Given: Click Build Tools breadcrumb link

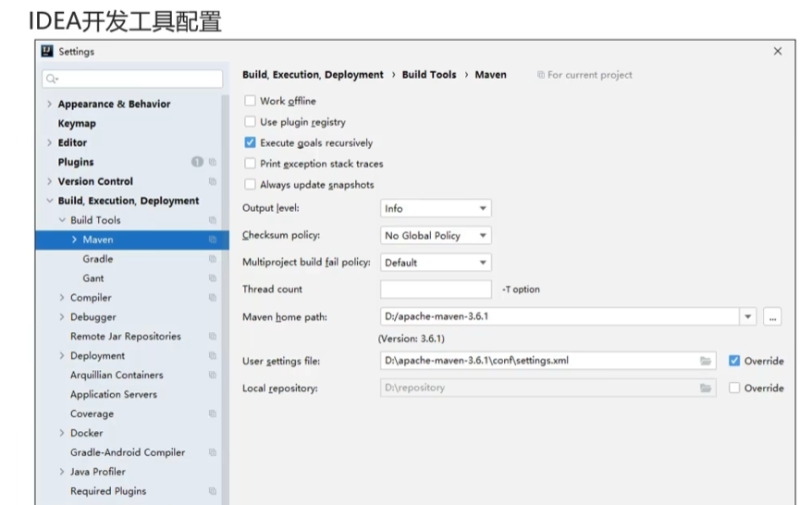Looking at the screenshot, I should [x=429, y=75].
